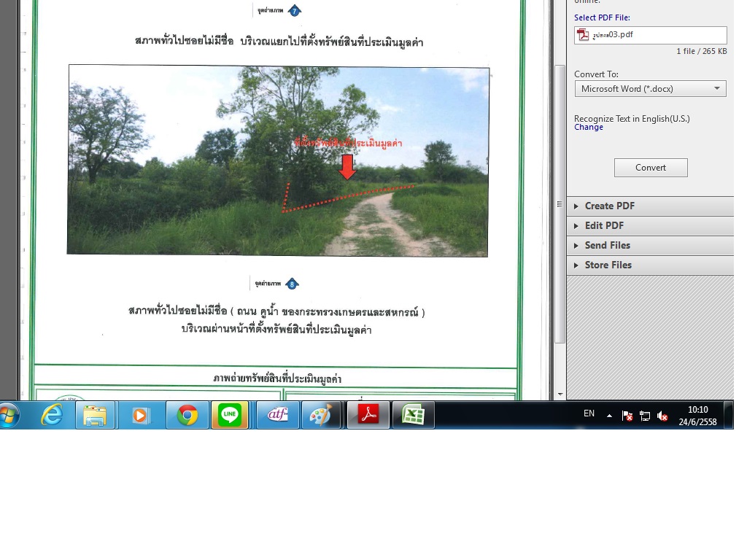
Task: Click the field photo in the document
Action: click(278, 160)
